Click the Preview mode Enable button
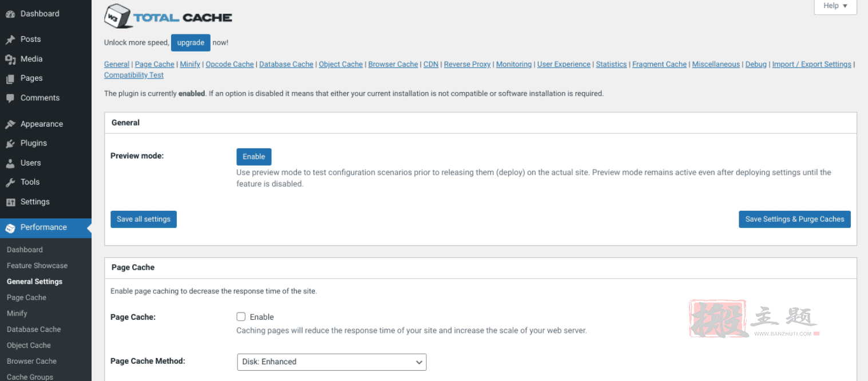The height and width of the screenshot is (381, 868). pyautogui.click(x=254, y=157)
